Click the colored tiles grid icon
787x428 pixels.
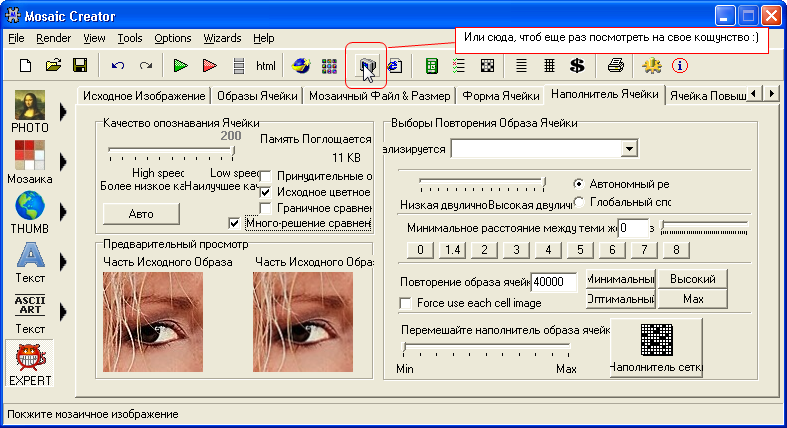tap(329, 66)
